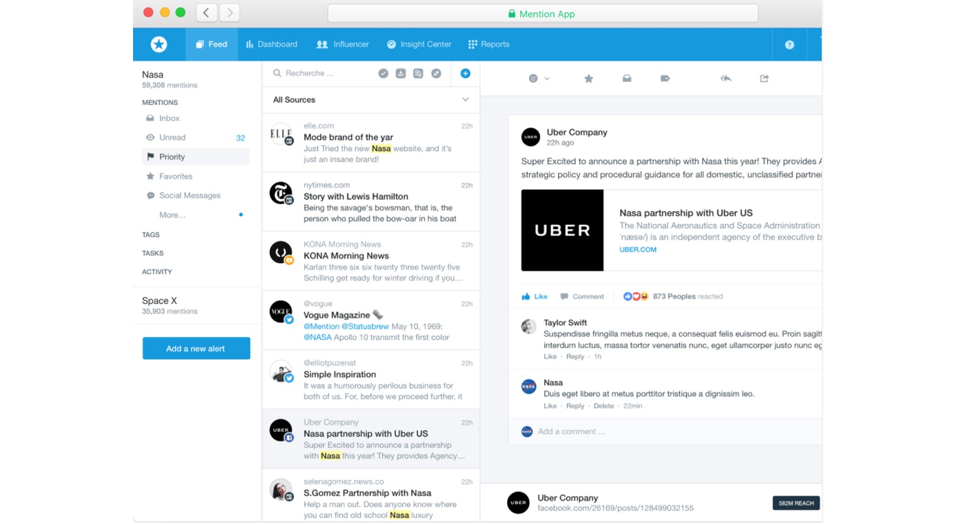The width and height of the screenshot is (980, 524).
Task: Like Taylor Swift's comment
Action: [550, 356]
